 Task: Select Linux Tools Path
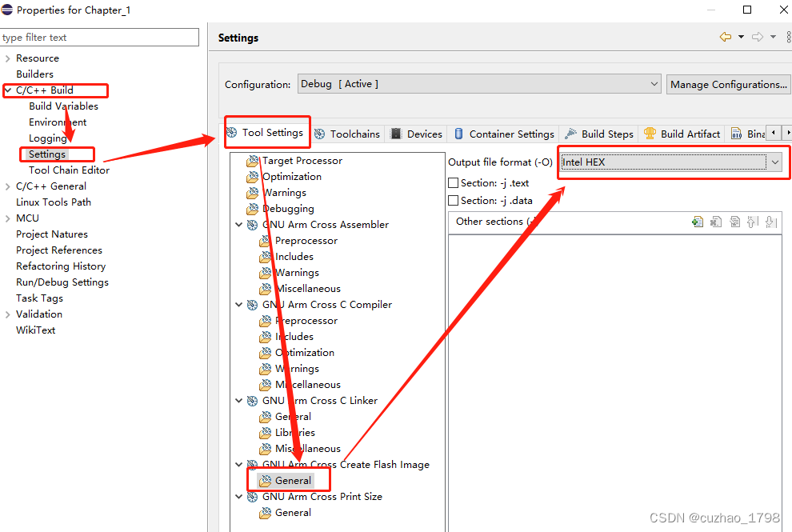(54, 202)
